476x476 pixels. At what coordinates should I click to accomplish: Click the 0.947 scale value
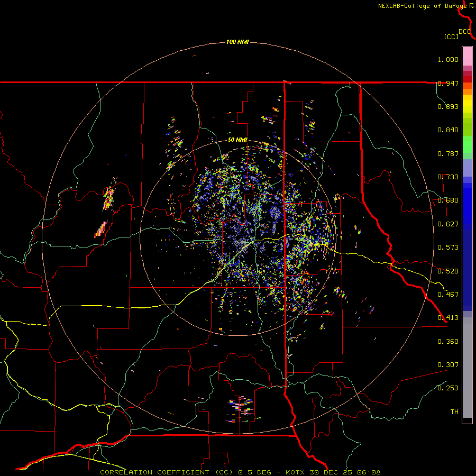(x=448, y=83)
